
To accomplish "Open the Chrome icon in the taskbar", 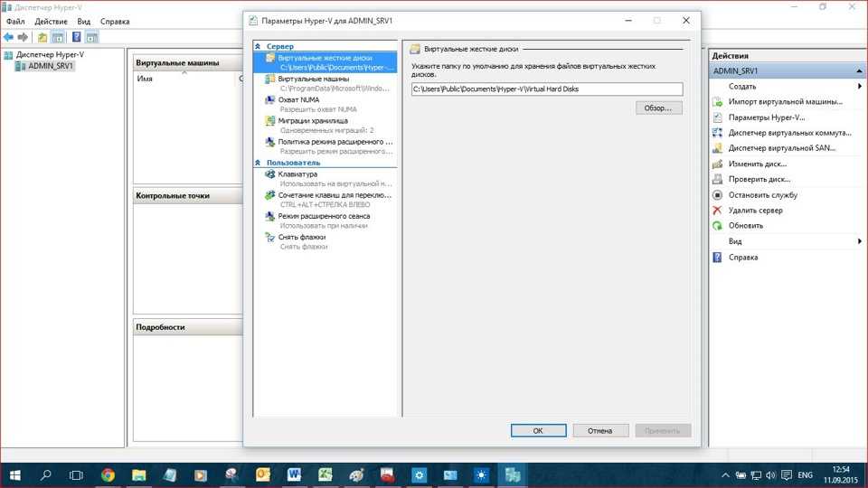I will (x=108, y=474).
